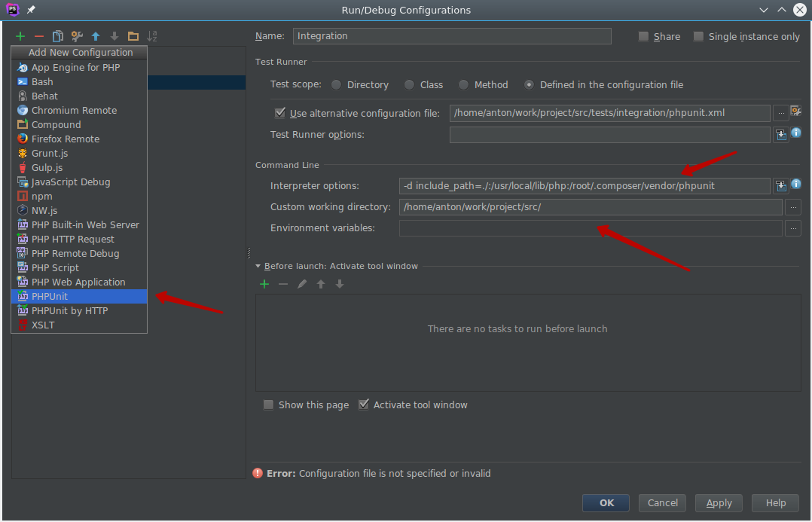Screen dimensions: 812x522
Task: Expand the Interpreter options field editor
Action: 781,187
